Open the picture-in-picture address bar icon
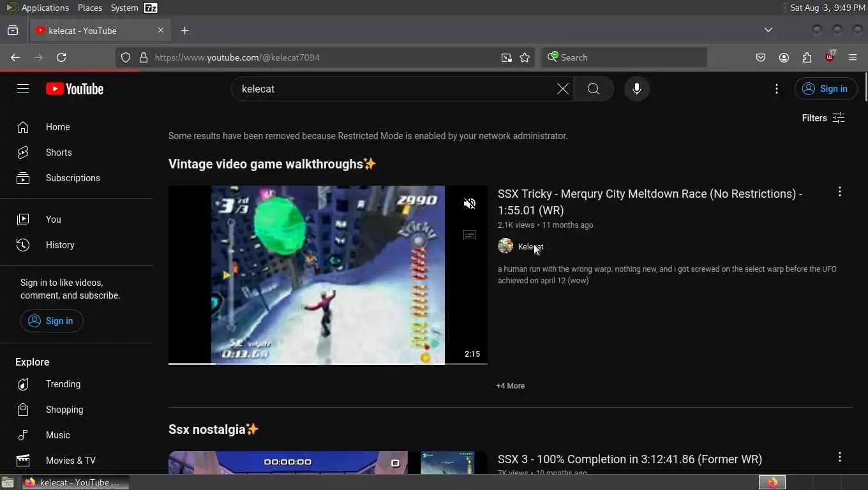868x490 pixels. point(506,57)
